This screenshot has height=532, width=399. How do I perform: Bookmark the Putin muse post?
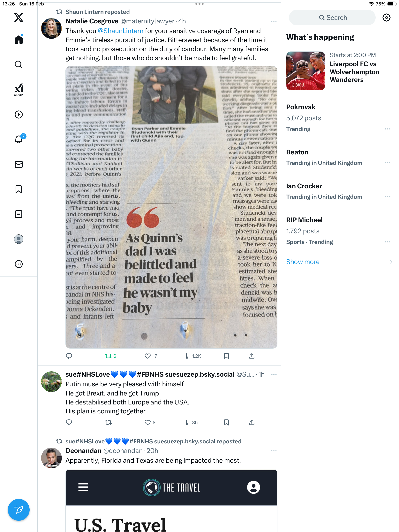226,422
